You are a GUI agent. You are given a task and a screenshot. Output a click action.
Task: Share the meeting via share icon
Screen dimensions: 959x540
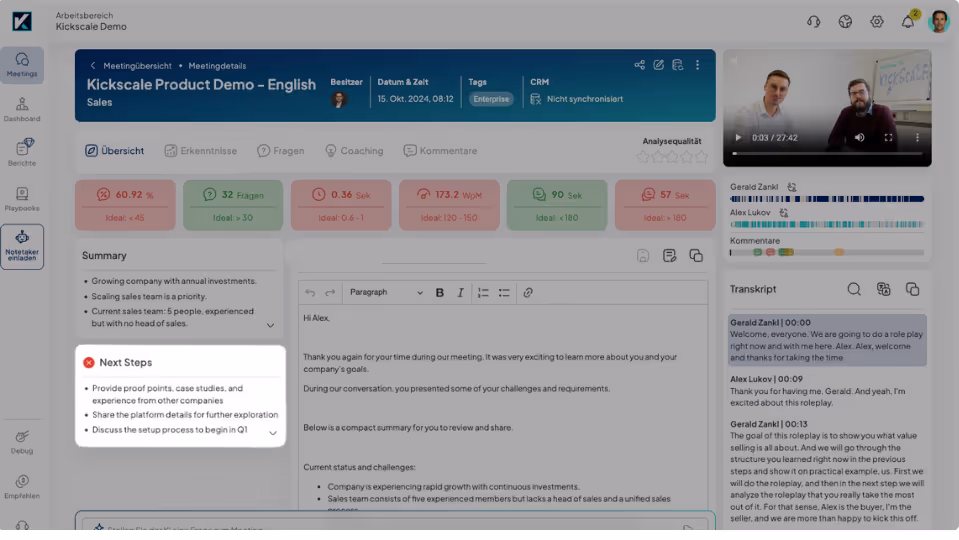639,65
